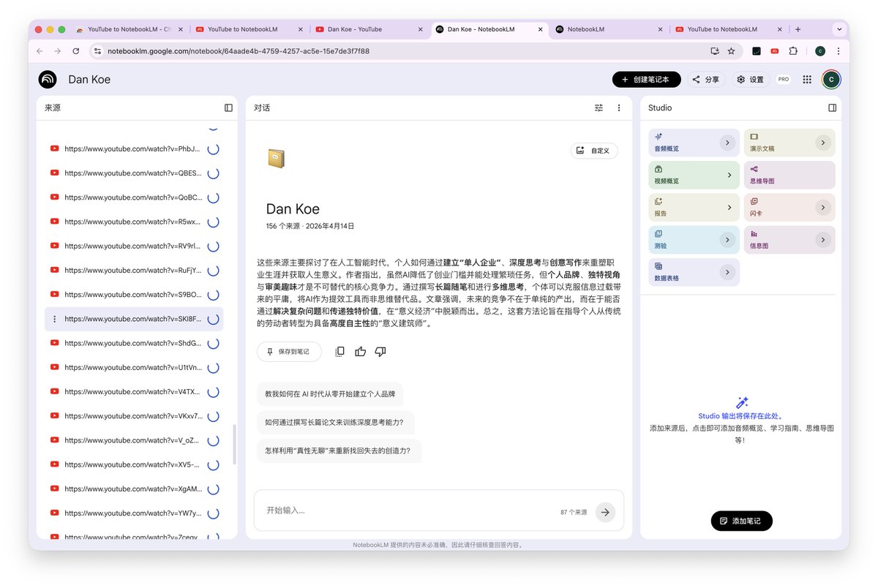Toggle selection of the source ending V4TX
This screenshot has height=588, width=878.
tap(212, 391)
